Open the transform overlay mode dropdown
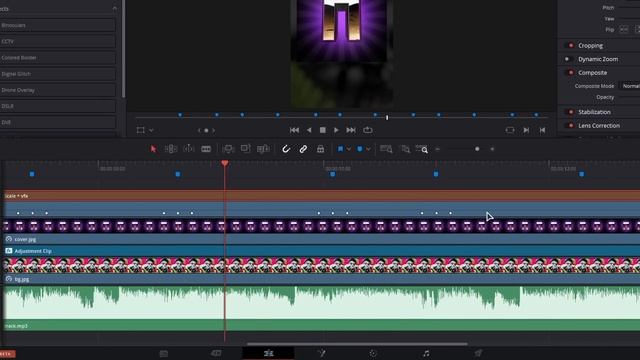Screen dimensions: 640x360 [151, 131]
